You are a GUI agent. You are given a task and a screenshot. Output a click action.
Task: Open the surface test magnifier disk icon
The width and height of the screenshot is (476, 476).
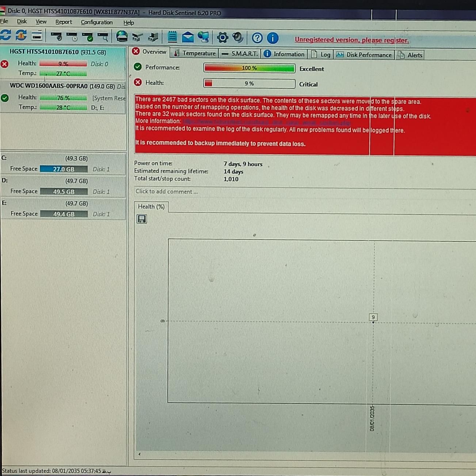(x=103, y=37)
